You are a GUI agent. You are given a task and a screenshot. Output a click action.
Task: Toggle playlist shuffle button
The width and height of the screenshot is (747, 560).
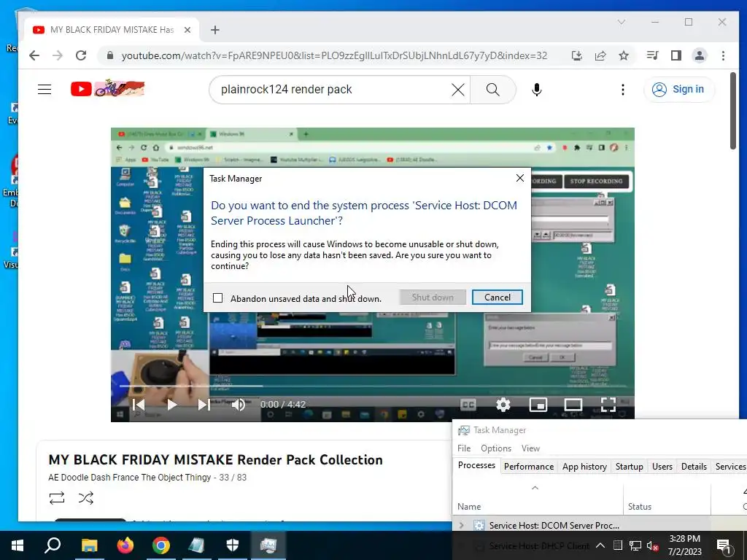[86, 498]
